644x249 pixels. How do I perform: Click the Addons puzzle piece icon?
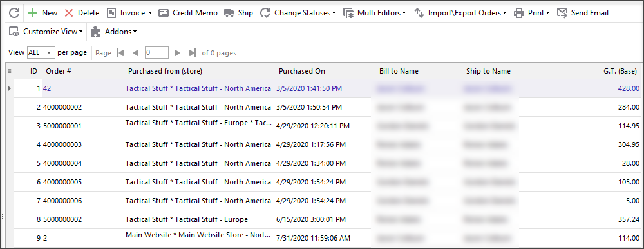click(96, 32)
